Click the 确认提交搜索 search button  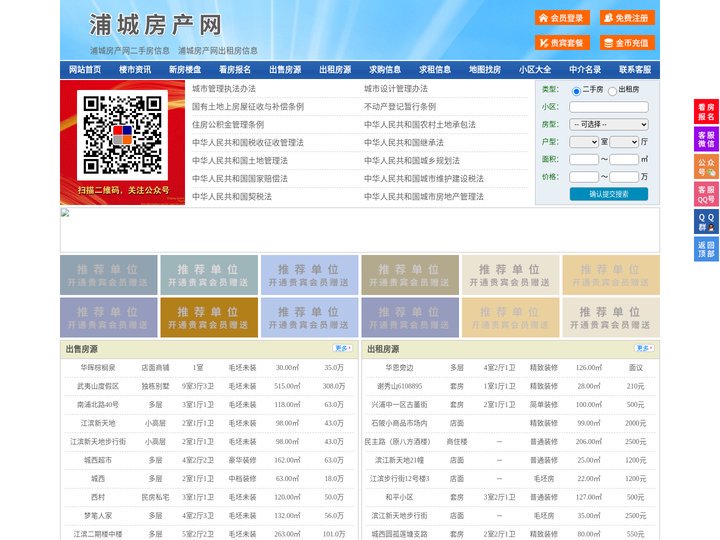609,194
